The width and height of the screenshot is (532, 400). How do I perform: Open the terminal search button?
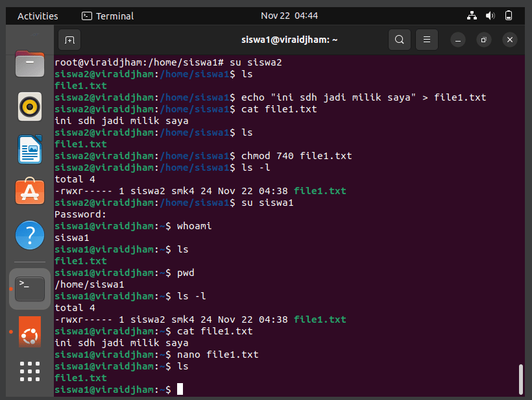(400, 40)
